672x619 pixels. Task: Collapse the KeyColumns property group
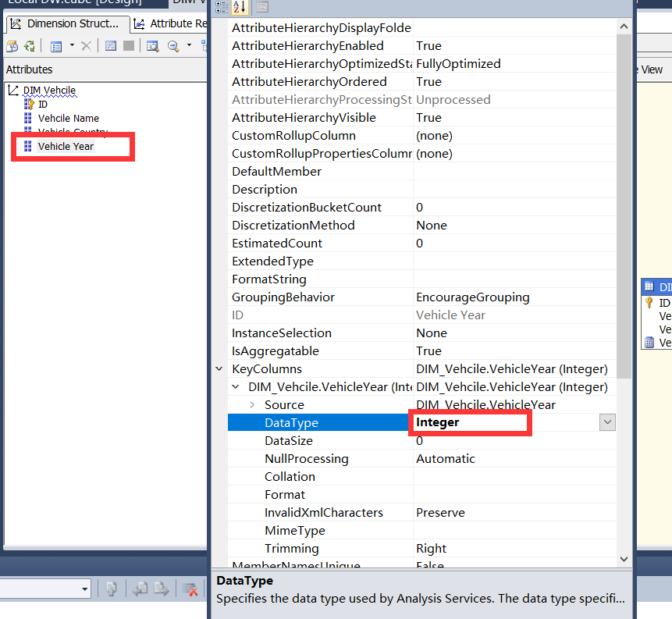tap(219, 369)
